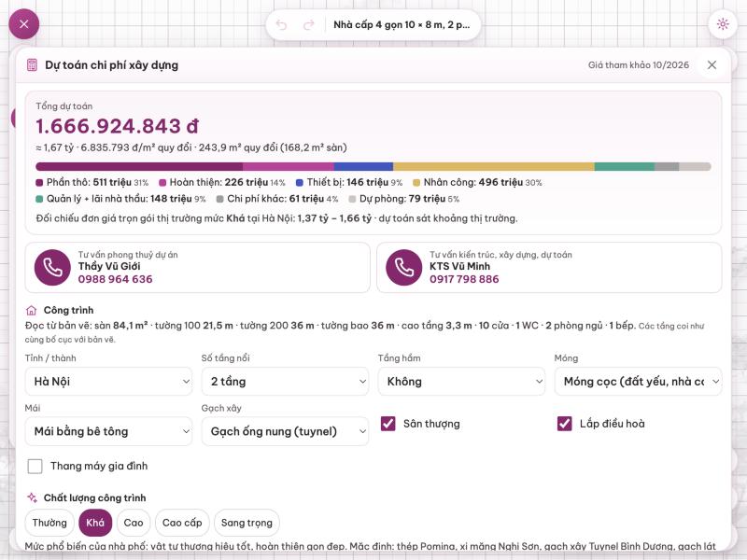Enable the Thang máy gia đình checkbox
The width and height of the screenshot is (747, 560).
click(35, 466)
